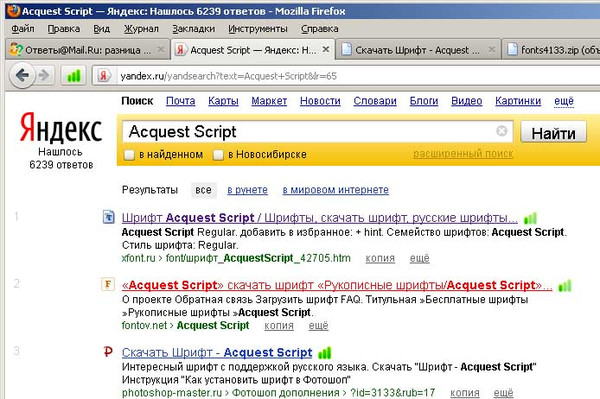Click the green signal bars toolbar icon
Screen dimensions: 600x399
point(74,76)
